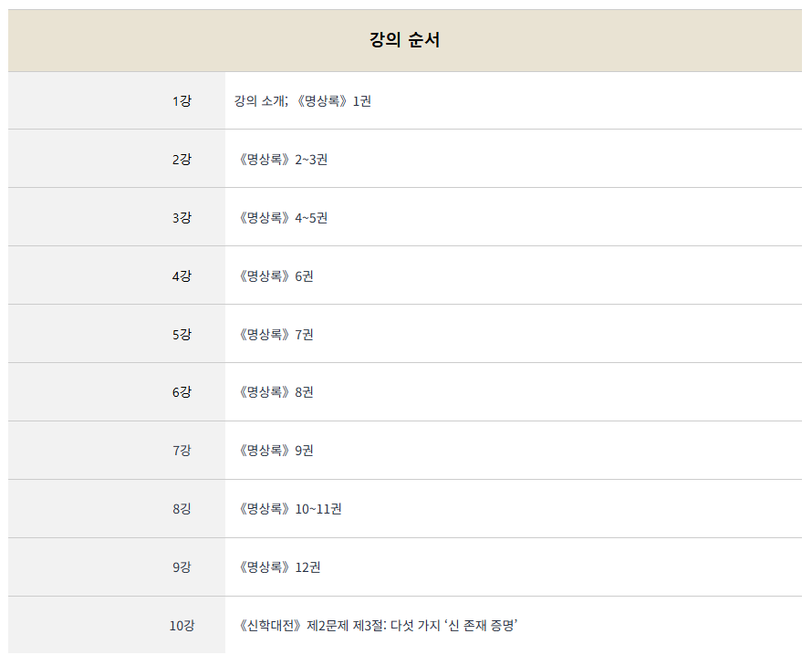Select the 3강 row label
The height and width of the screenshot is (665, 812).
tap(182, 218)
